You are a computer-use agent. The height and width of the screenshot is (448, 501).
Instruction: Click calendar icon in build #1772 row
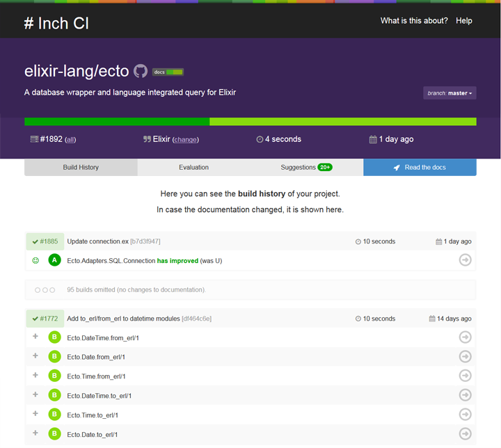[432, 319]
